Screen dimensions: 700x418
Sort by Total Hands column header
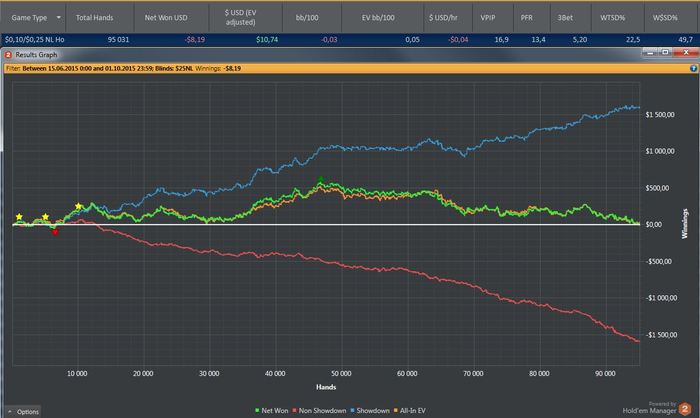[x=94, y=18]
